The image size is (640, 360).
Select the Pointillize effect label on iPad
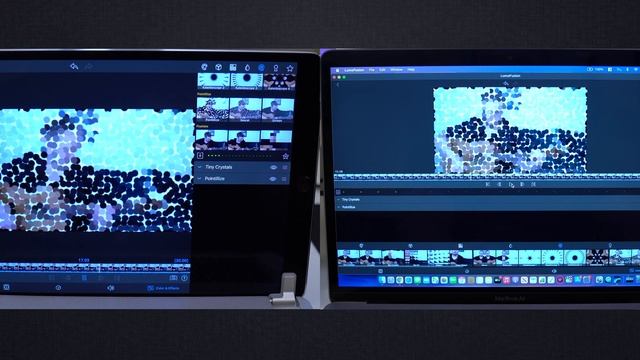[215, 179]
